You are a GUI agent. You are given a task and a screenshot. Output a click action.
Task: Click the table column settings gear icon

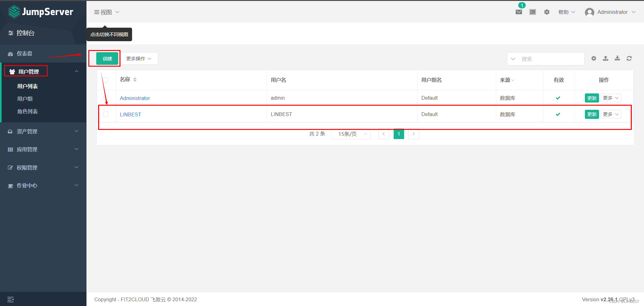(593, 58)
